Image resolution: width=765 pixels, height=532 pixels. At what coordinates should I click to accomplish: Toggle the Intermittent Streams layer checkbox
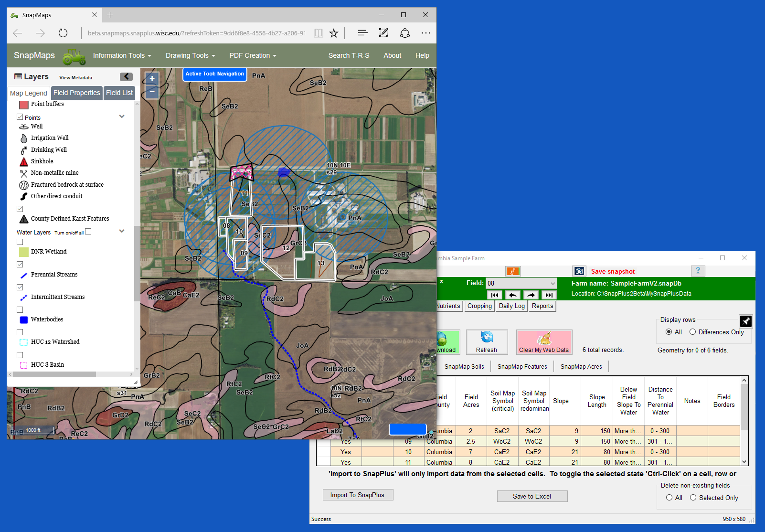tap(20, 287)
